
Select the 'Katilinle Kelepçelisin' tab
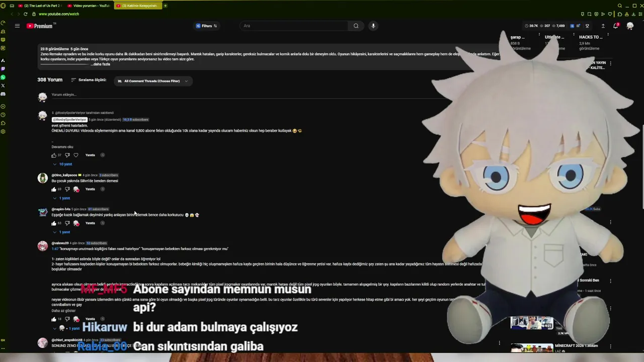[137, 6]
